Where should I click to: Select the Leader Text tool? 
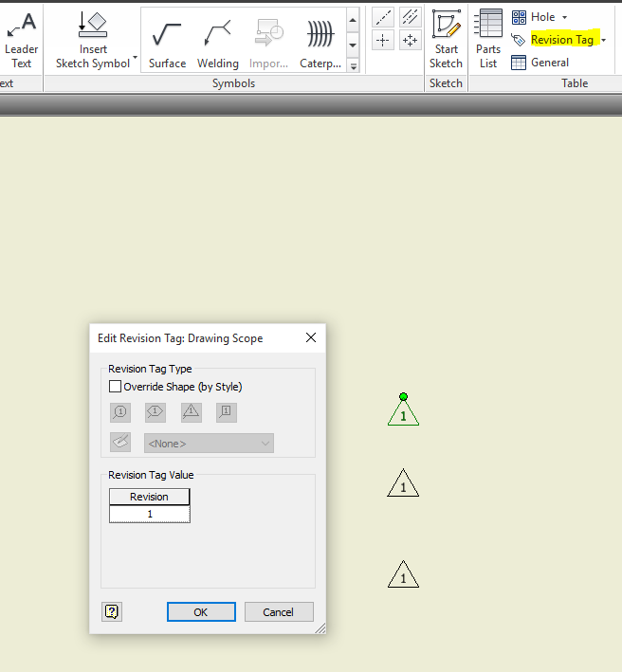[21, 41]
